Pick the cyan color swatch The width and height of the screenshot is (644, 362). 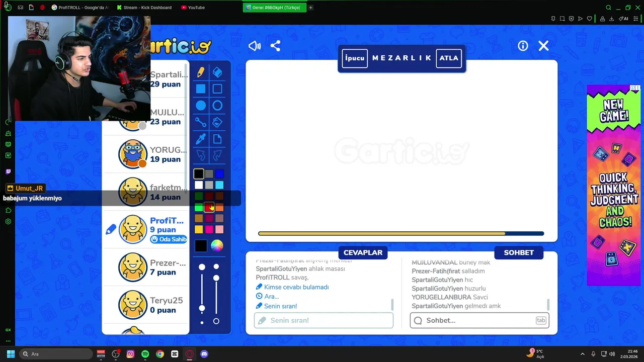[219, 185]
